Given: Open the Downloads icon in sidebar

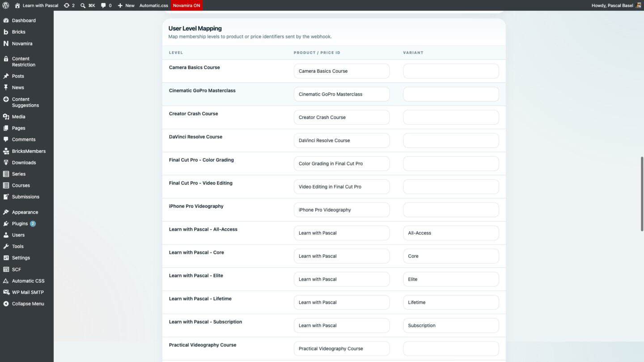Looking at the screenshot, I should 6,162.
